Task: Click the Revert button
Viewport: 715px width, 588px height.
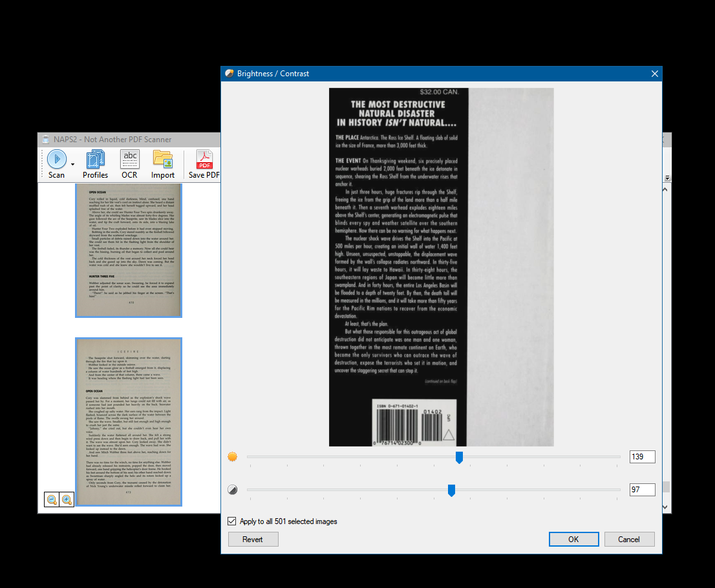Action: (x=253, y=540)
